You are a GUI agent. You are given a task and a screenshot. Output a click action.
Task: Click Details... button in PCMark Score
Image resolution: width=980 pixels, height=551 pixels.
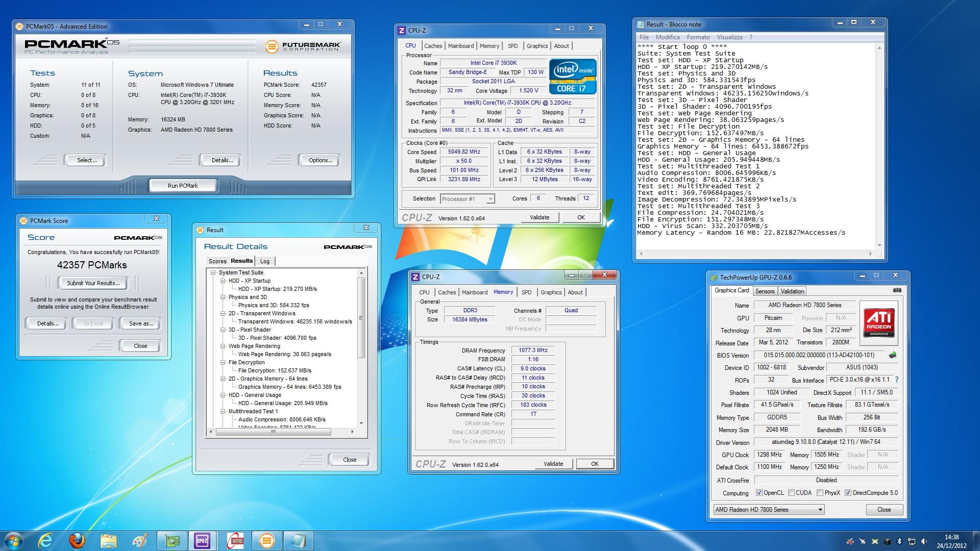point(47,323)
